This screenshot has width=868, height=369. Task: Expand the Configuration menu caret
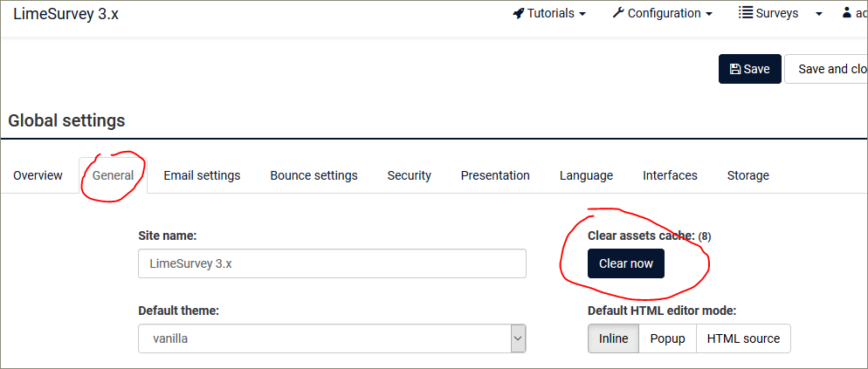709,14
